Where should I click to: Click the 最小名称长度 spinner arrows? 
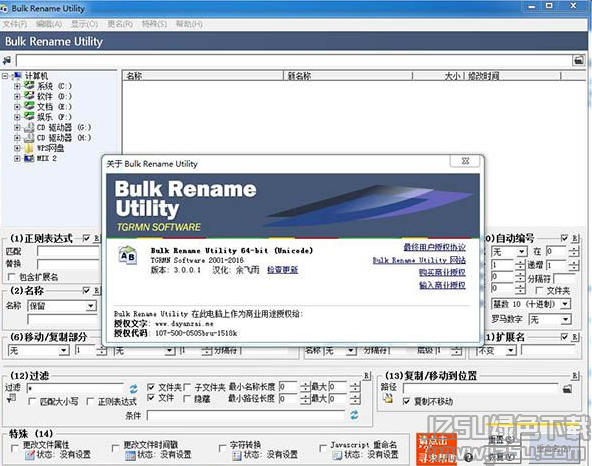click(305, 387)
